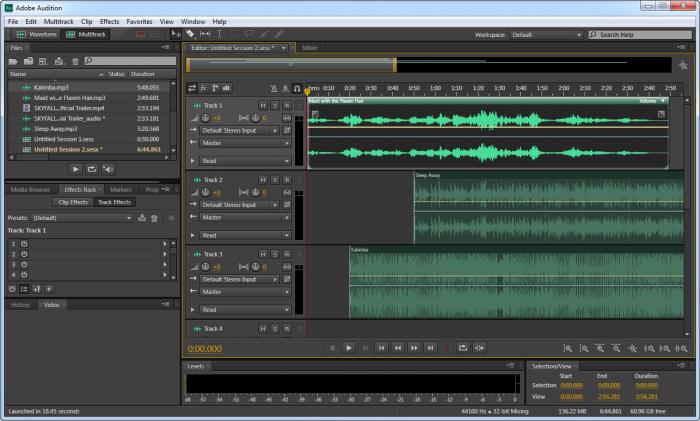This screenshot has width=700, height=421.
Task: Select the Razor tool in toolbar
Action: (191, 34)
